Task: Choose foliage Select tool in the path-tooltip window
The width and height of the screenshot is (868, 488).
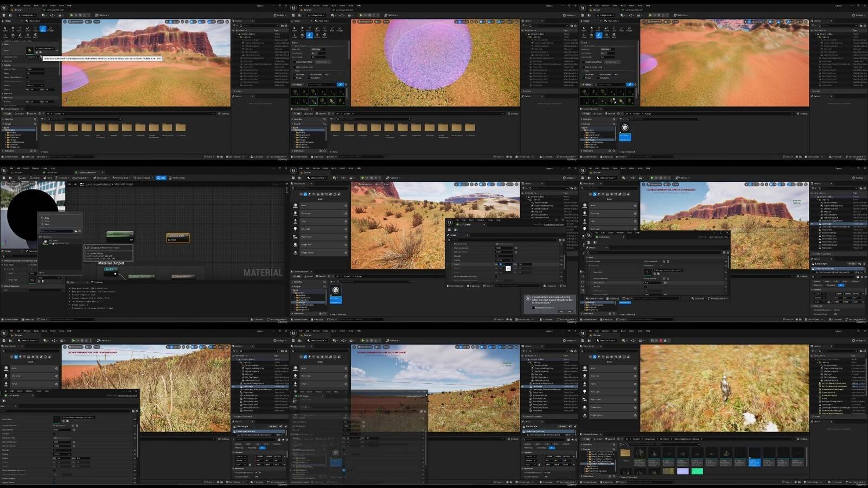Action: pyautogui.click(x=5, y=29)
